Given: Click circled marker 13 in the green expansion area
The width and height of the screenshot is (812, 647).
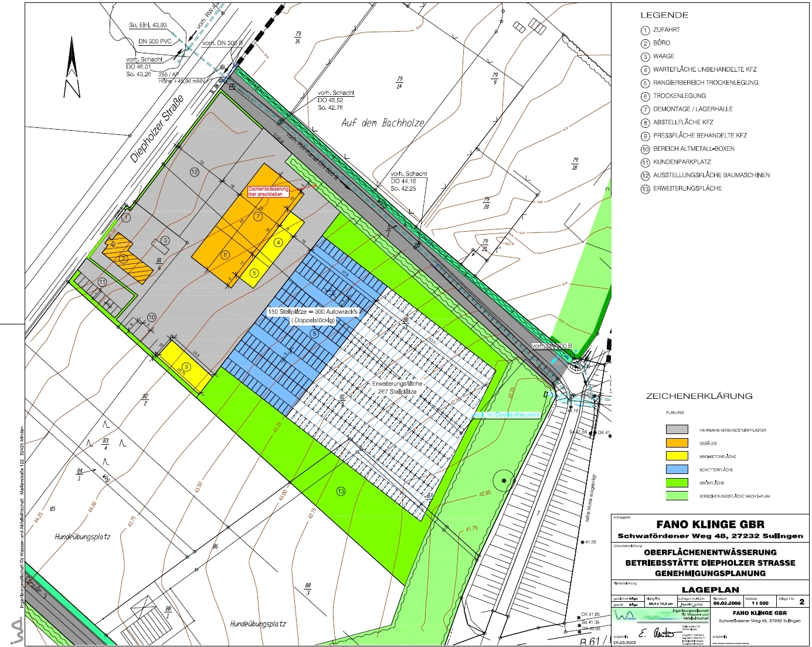Looking at the screenshot, I should click(x=341, y=491).
